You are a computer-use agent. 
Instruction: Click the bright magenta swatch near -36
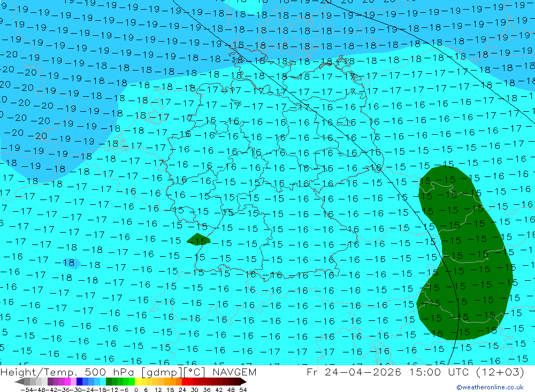pyautogui.click(x=68, y=381)
